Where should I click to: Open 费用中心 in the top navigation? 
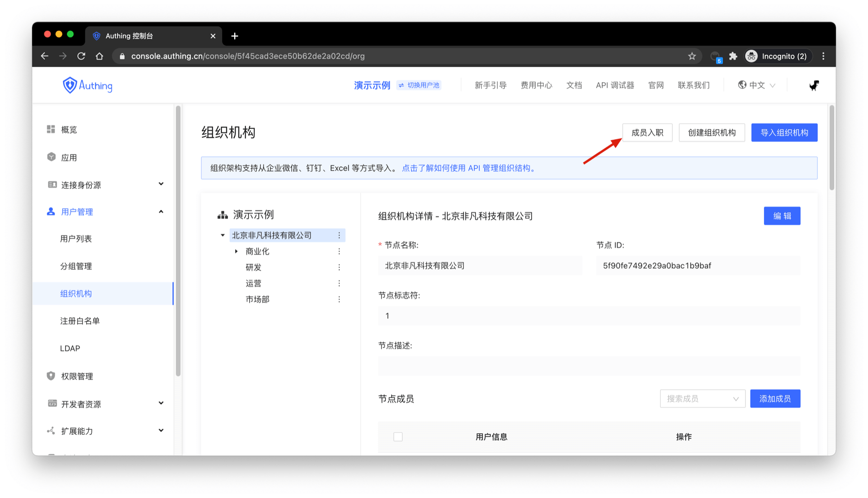[536, 85]
